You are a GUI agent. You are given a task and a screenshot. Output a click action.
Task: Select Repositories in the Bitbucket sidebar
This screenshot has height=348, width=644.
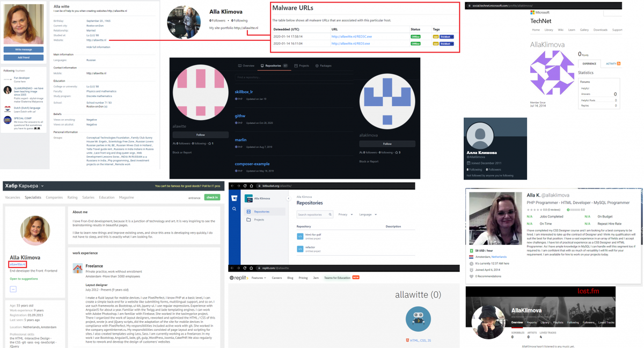(265, 212)
